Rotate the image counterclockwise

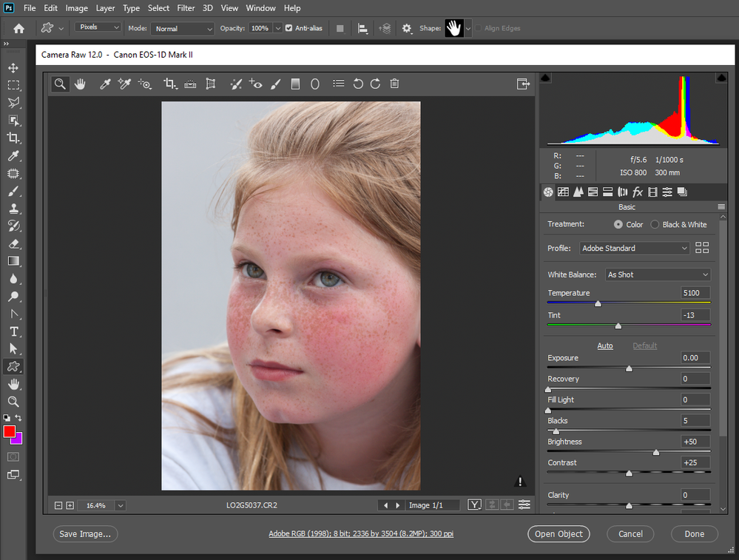coord(358,84)
